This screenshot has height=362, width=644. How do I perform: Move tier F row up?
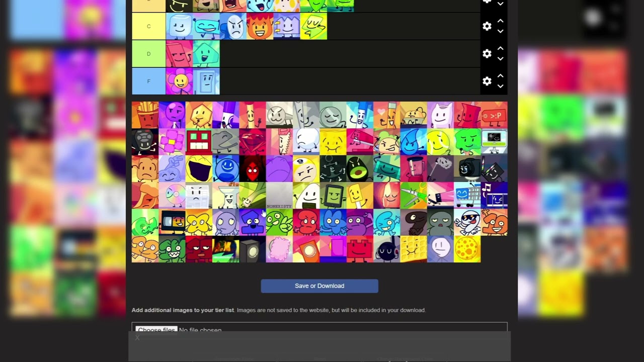click(500, 76)
